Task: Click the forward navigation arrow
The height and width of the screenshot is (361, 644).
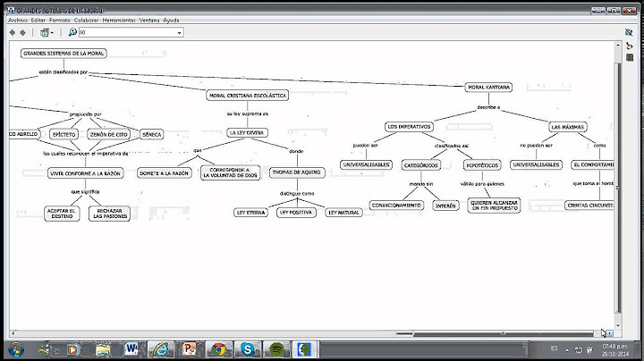Action: 23,32
